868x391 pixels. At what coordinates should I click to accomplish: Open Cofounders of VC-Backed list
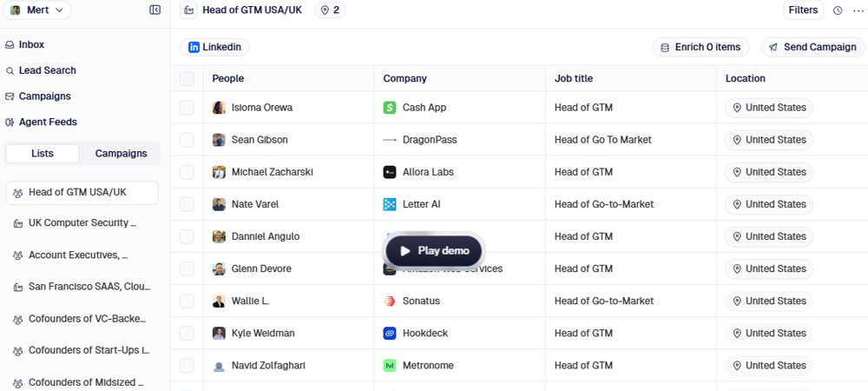pyautogui.click(x=82, y=319)
